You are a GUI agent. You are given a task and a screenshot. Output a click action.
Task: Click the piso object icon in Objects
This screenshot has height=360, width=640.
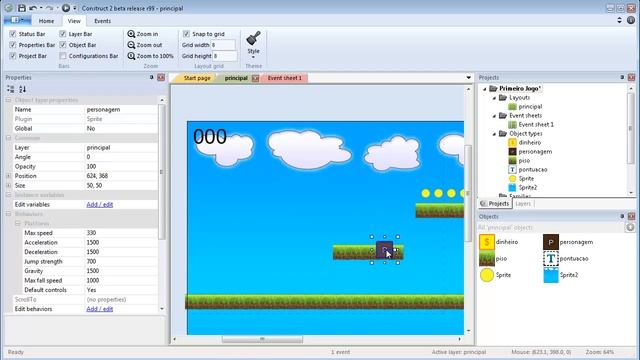(487, 259)
